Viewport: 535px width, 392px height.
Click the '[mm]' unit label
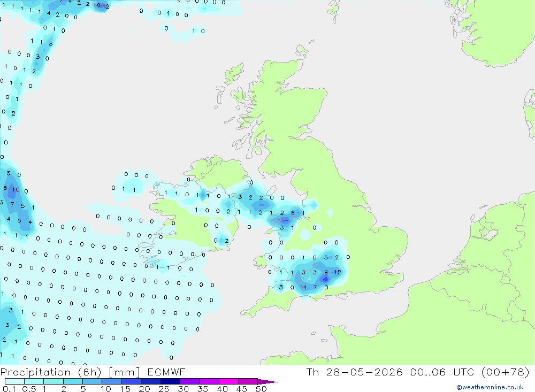tap(124, 372)
